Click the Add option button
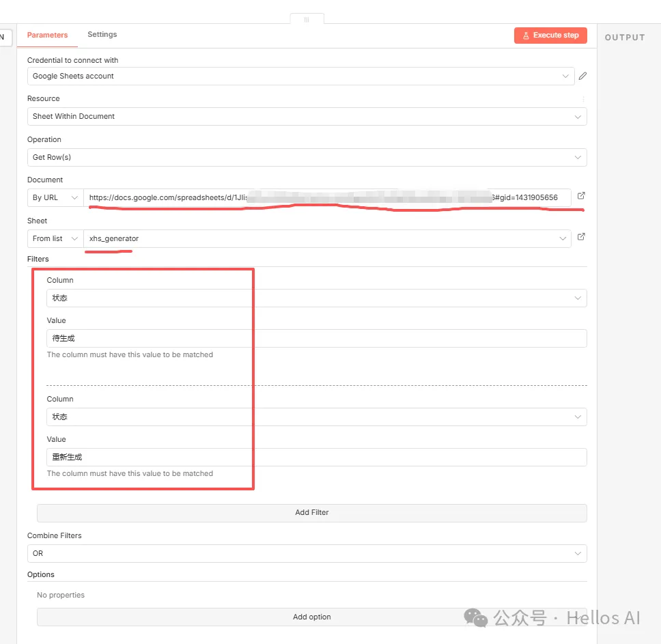The height and width of the screenshot is (644, 661). click(x=311, y=617)
